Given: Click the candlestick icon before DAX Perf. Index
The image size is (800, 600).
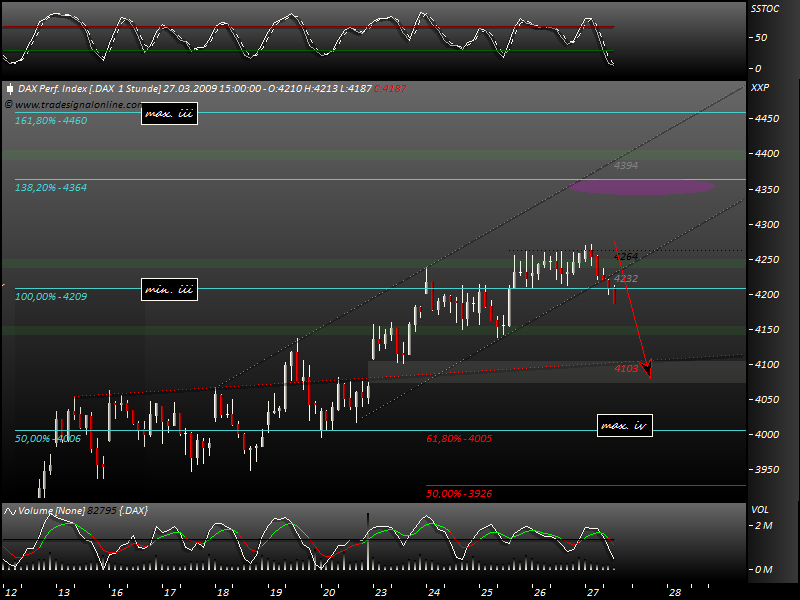Looking at the screenshot, I should (10, 89).
